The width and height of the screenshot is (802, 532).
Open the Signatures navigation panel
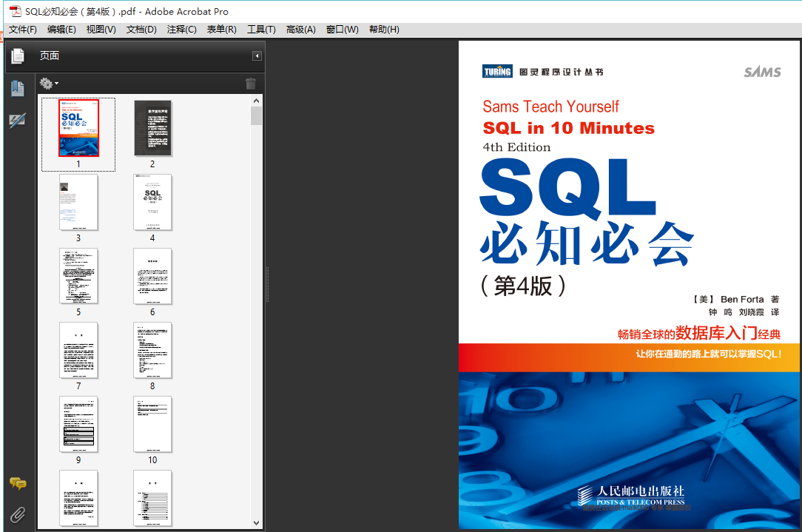point(18,121)
